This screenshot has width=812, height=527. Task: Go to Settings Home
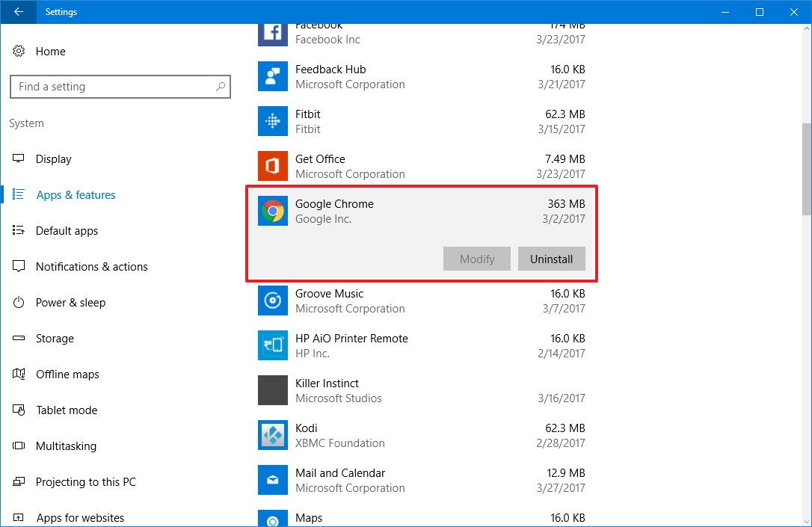coord(50,52)
